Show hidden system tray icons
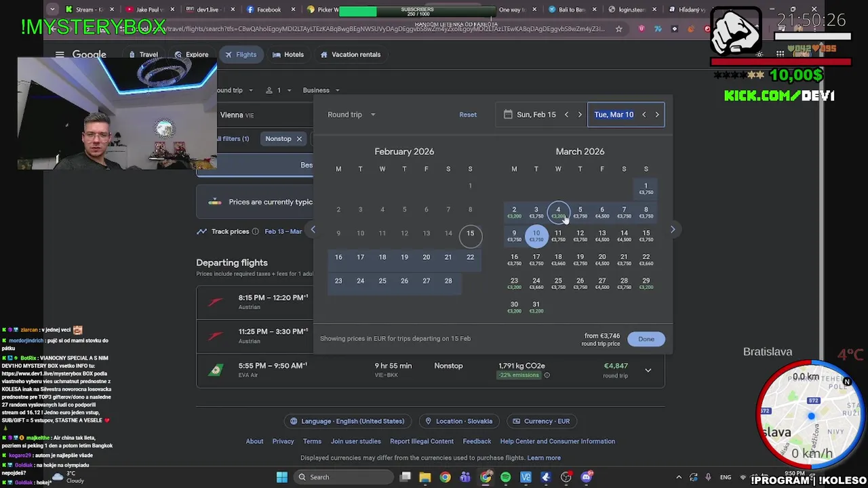868x488 pixels. [x=678, y=477]
